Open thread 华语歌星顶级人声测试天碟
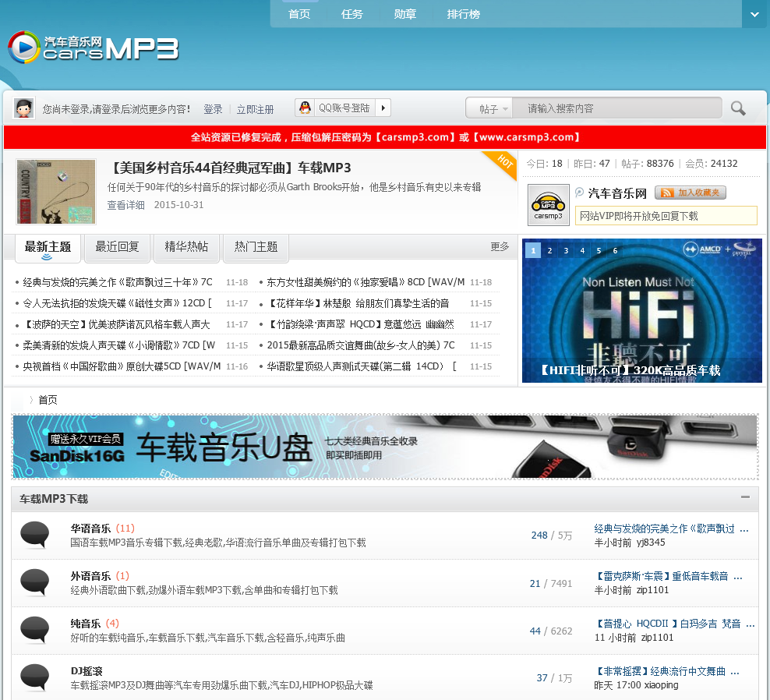This screenshot has width=770, height=700. point(362,366)
